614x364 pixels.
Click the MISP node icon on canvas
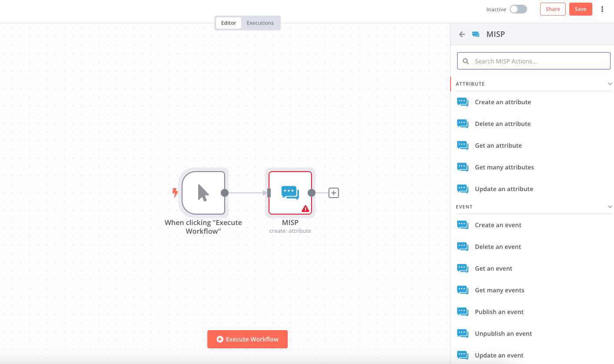290,192
